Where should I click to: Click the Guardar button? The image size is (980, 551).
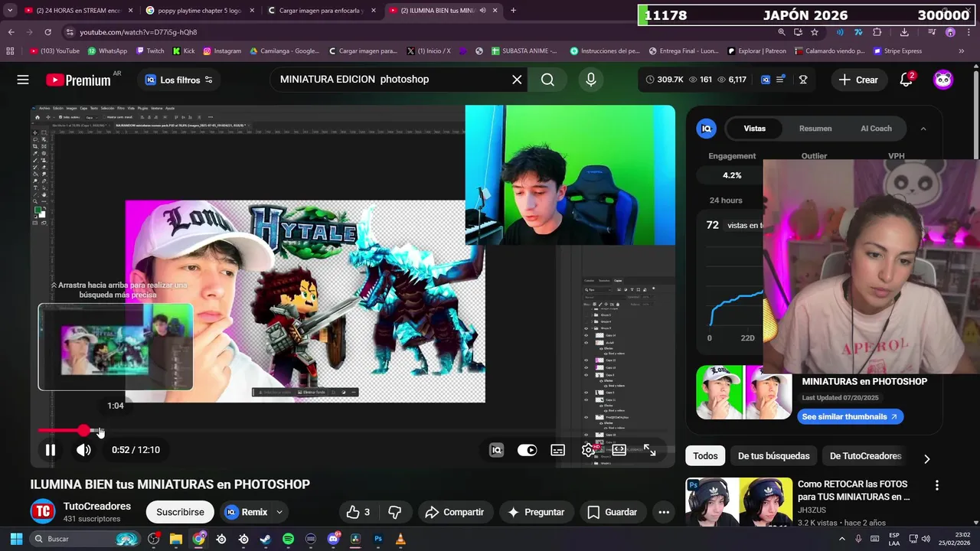coord(611,512)
